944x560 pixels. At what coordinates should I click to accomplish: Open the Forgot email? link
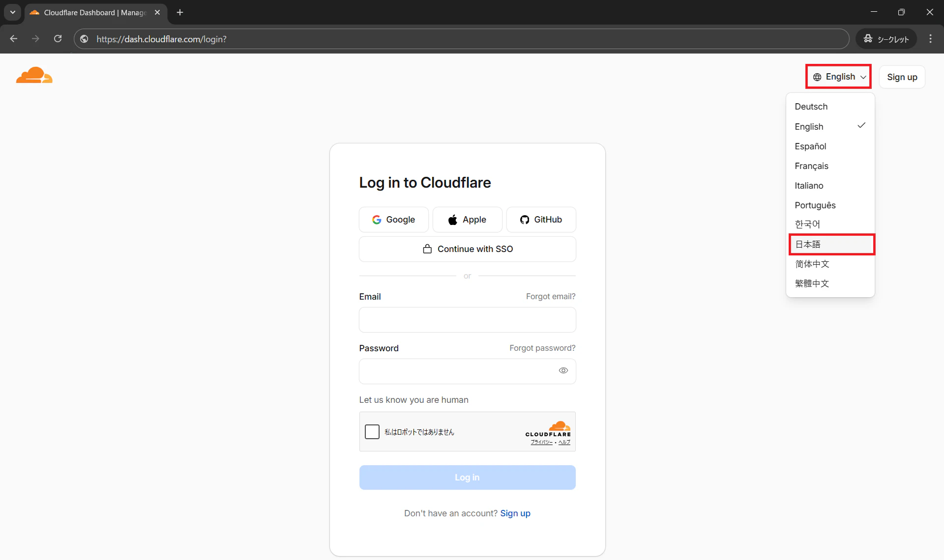click(551, 296)
